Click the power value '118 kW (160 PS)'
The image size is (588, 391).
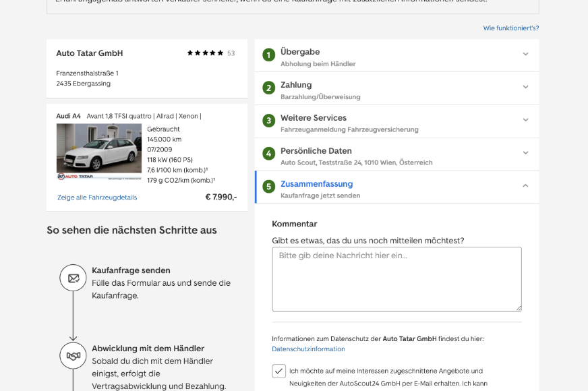(x=170, y=160)
